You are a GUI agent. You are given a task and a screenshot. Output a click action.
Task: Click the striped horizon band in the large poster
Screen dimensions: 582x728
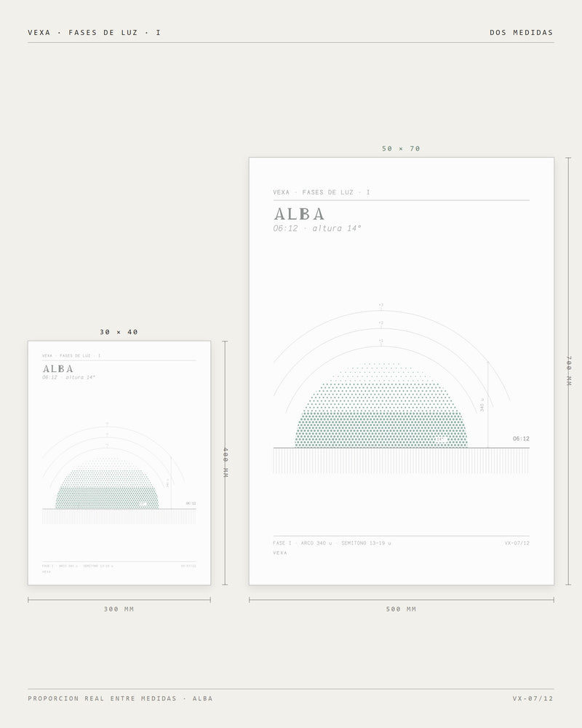pos(401,461)
